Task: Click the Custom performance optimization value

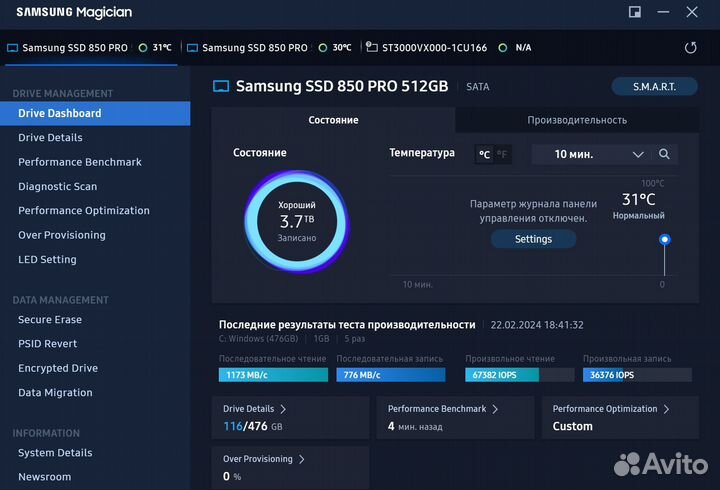Action: (573, 426)
